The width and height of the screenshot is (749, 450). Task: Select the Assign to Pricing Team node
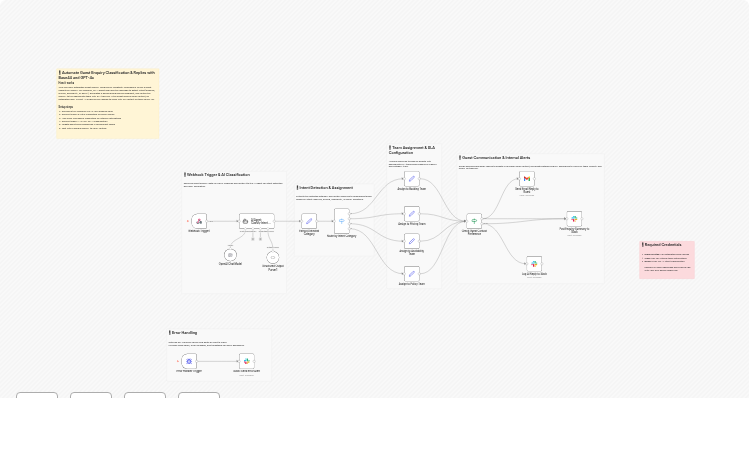411,213
